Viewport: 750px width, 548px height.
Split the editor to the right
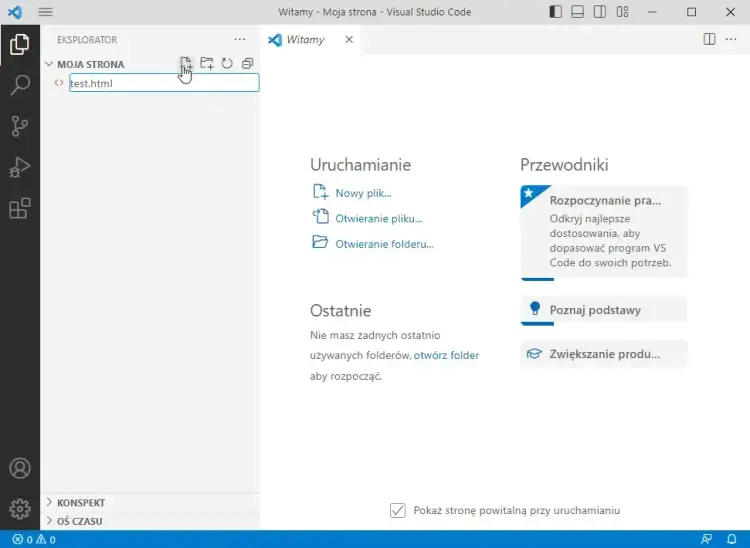tap(709, 39)
